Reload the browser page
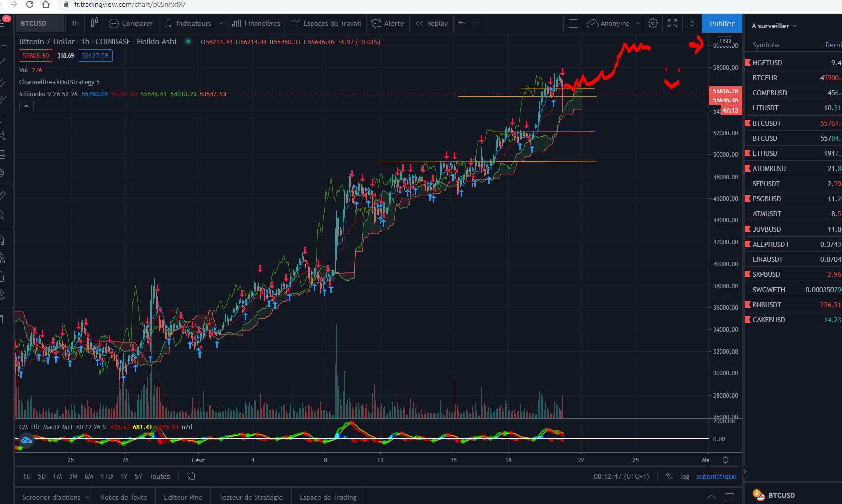 (x=30, y=5)
